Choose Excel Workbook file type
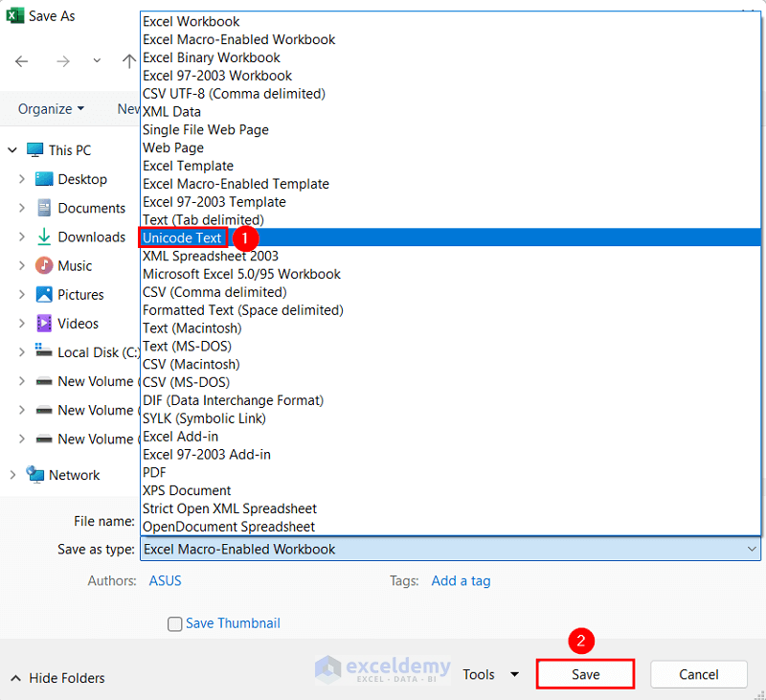The image size is (766, 700). click(x=450, y=21)
